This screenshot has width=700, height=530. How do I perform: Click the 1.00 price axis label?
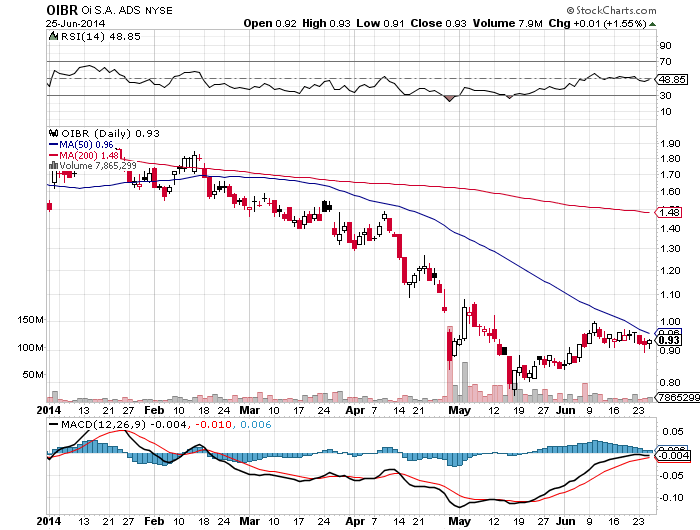(x=670, y=321)
